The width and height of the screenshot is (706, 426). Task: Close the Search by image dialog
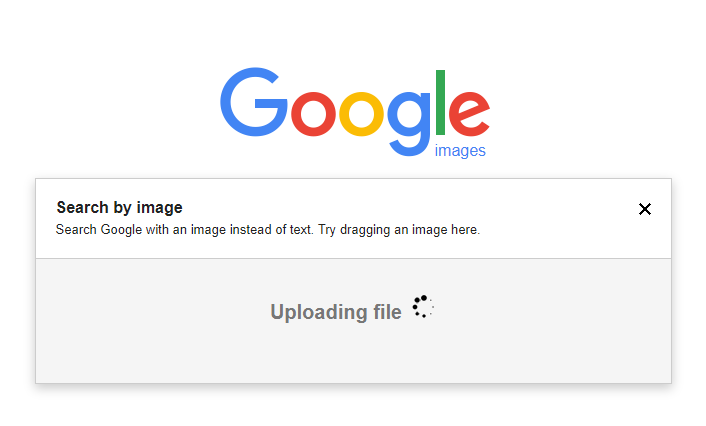645,209
